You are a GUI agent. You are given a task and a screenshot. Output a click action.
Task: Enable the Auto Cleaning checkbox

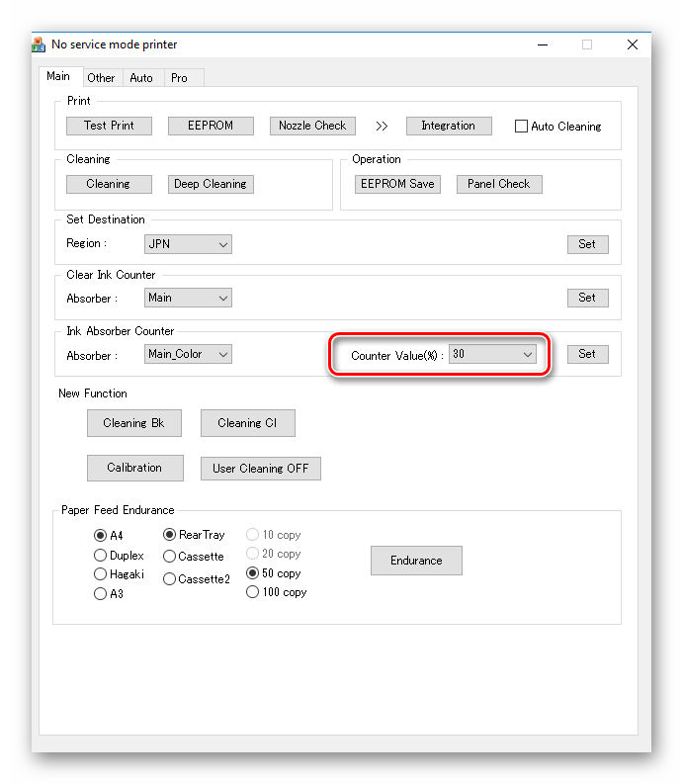coord(522,127)
